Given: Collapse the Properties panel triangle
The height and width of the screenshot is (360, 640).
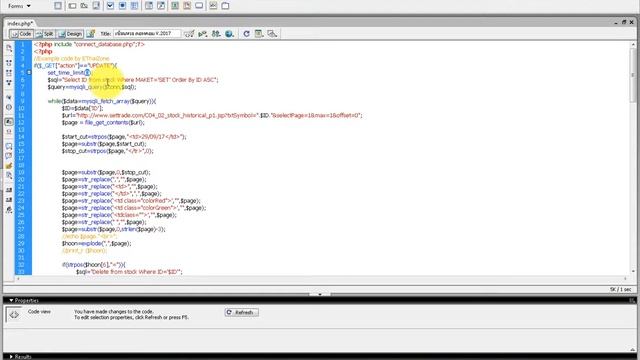Looking at the screenshot, I should tap(11, 300).
